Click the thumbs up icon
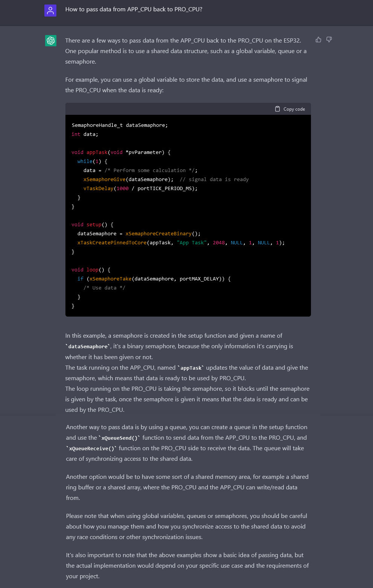The height and width of the screenshot is (588, 373). point(318,40)
